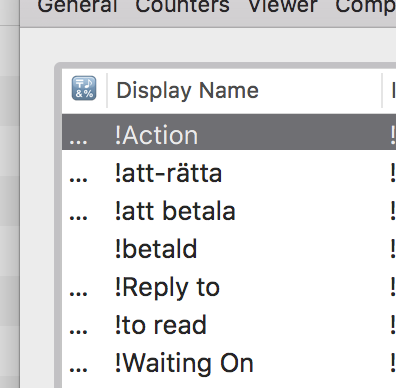Select the !att-rätta row
The height and width of the screenshot is (388, 396).
(229, 173)
